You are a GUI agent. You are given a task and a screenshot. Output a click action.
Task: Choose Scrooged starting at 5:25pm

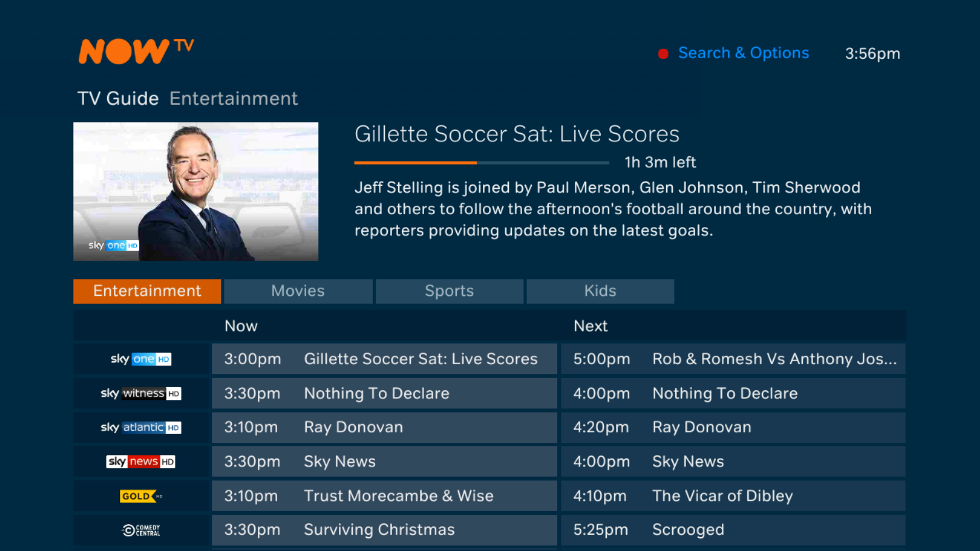click(733, 530)
